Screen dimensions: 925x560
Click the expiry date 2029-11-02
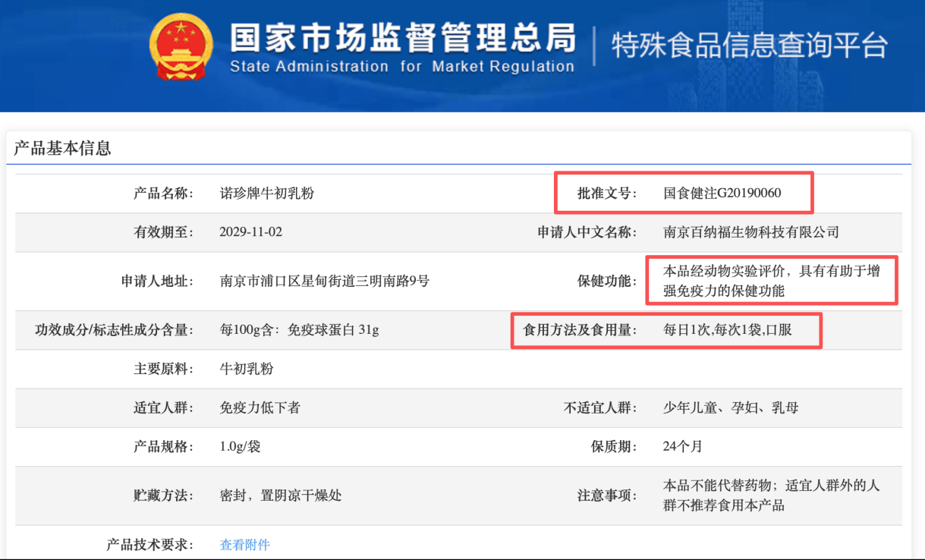click(x=250, y=232)
